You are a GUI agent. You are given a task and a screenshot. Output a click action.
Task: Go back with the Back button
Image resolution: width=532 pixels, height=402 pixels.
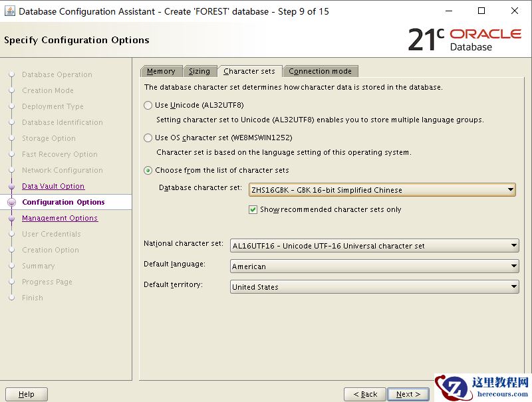pyautogui.click(x=365, y=394)
